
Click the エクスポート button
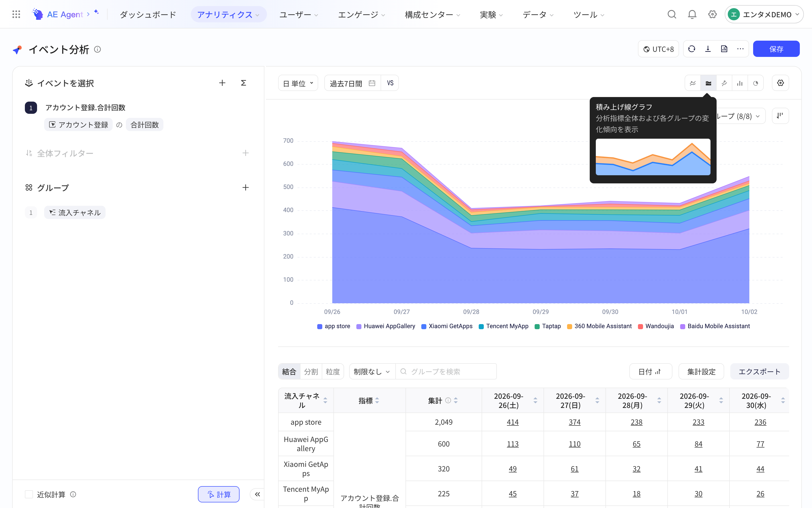(x=759, y=371)
